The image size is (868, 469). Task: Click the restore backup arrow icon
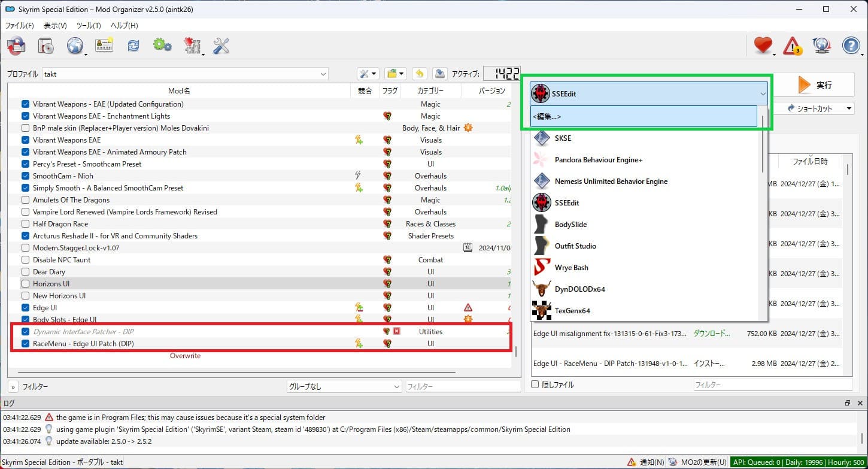pos(420,74)
